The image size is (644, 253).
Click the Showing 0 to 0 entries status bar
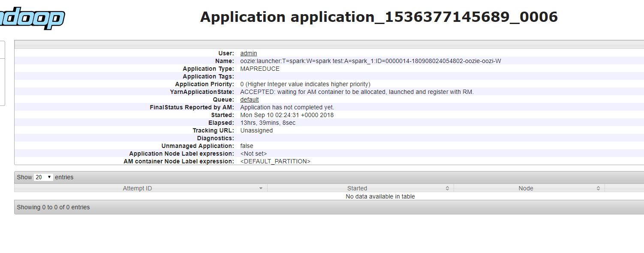53,207
